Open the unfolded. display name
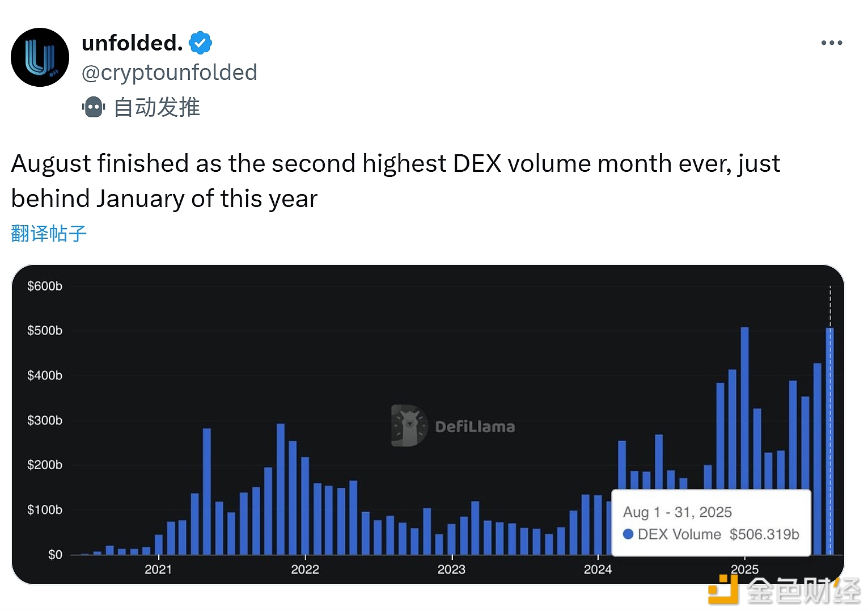 pyautogui.click(x=132, y=43)
